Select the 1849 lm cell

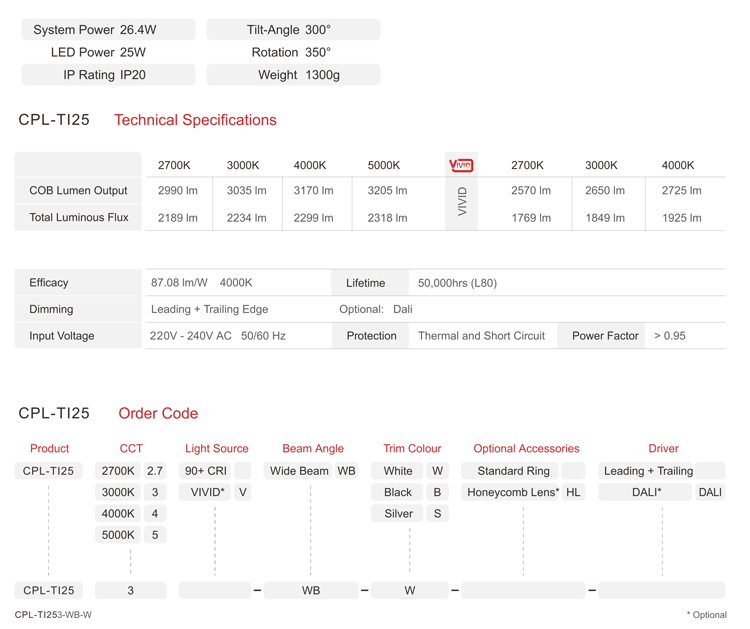(605, 218)
